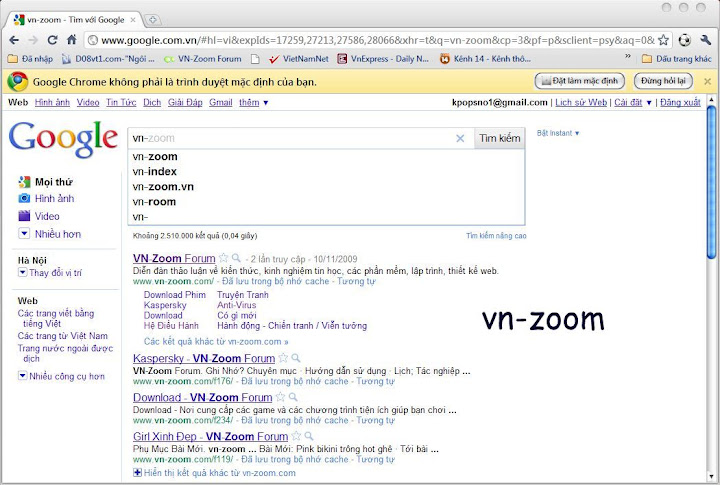Viewport: 720px width, 485px height.
Task: Open the Cài đặt dropdown arrow
Action: [x=649, y=103]
